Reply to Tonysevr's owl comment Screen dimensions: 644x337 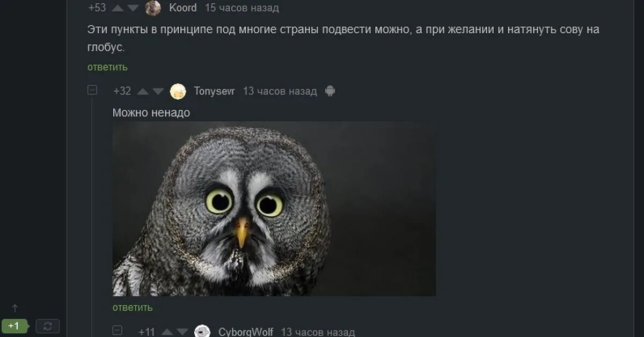point(133,307)
